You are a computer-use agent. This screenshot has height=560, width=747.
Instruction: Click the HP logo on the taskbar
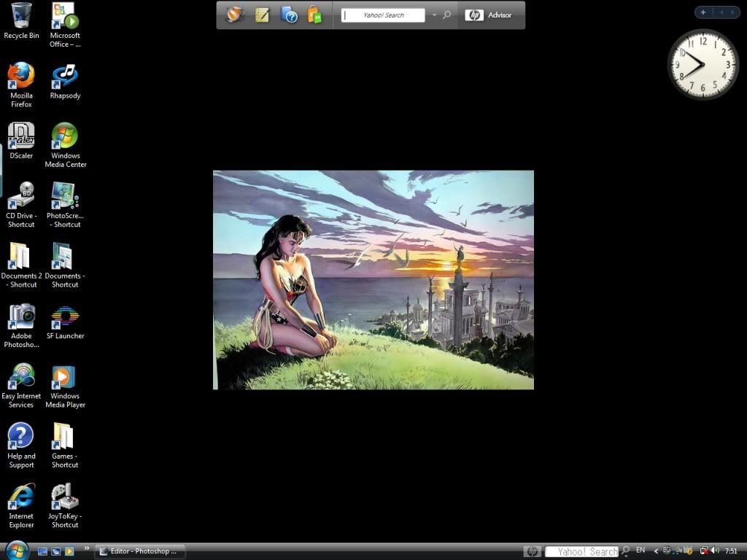click(532, 551)
